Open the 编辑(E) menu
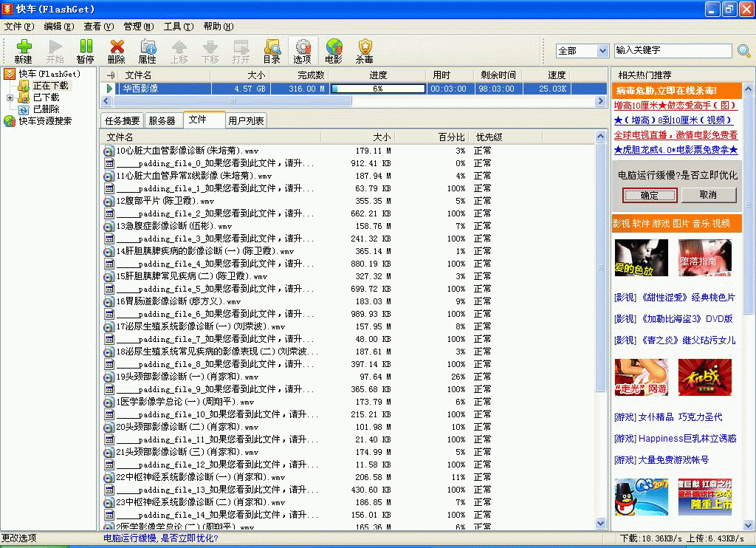The image size is (756, 548). [59, 27]
